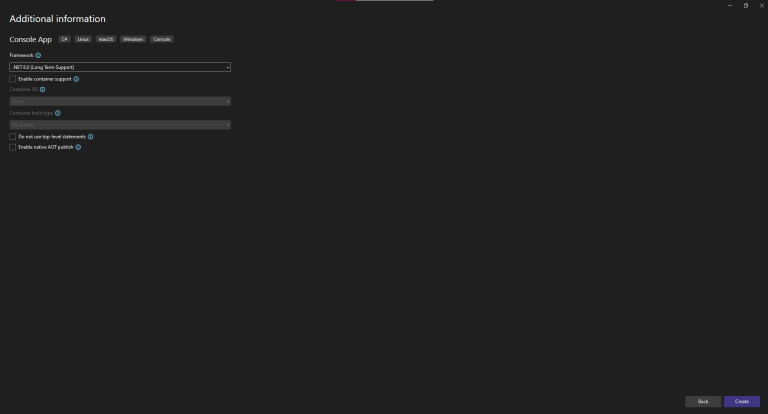Show info for Enable native AOT publish

(x=78, y=147)
